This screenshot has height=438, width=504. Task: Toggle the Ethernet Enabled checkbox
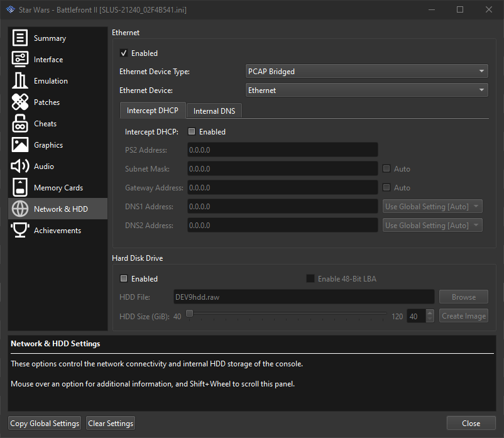pyautogui.click(x=124, y=53)
